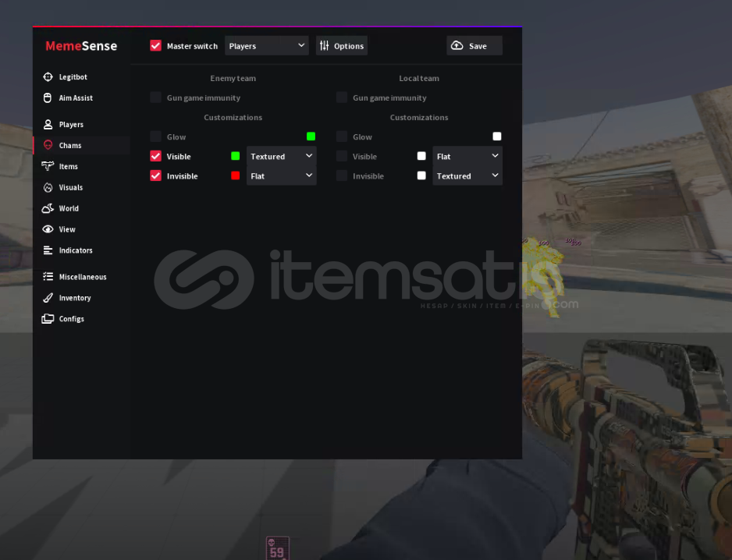The height and width of the screenshot is (560, 732).
Task: Click the sliders icon on Options
Action: click(x=325, y=46)
